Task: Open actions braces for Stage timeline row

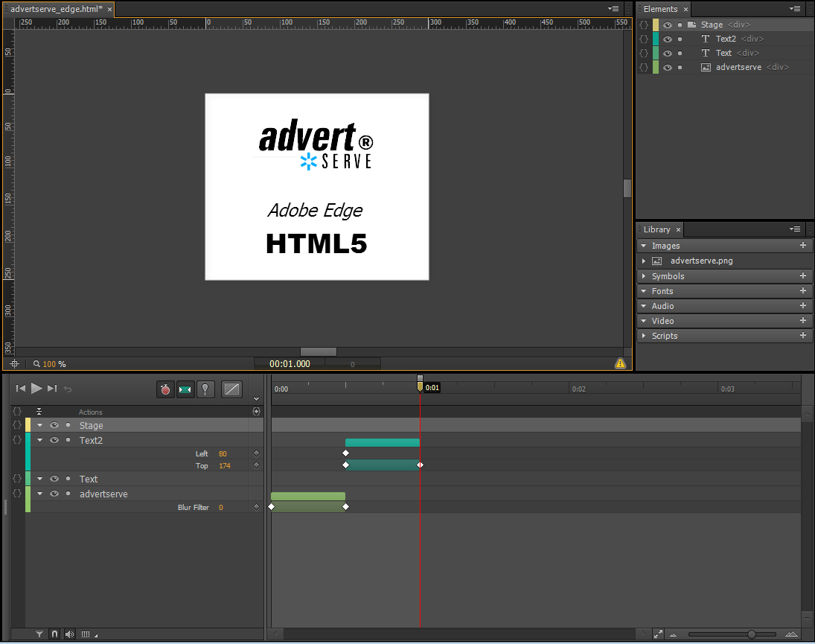Action: click(x=17, y=425)
